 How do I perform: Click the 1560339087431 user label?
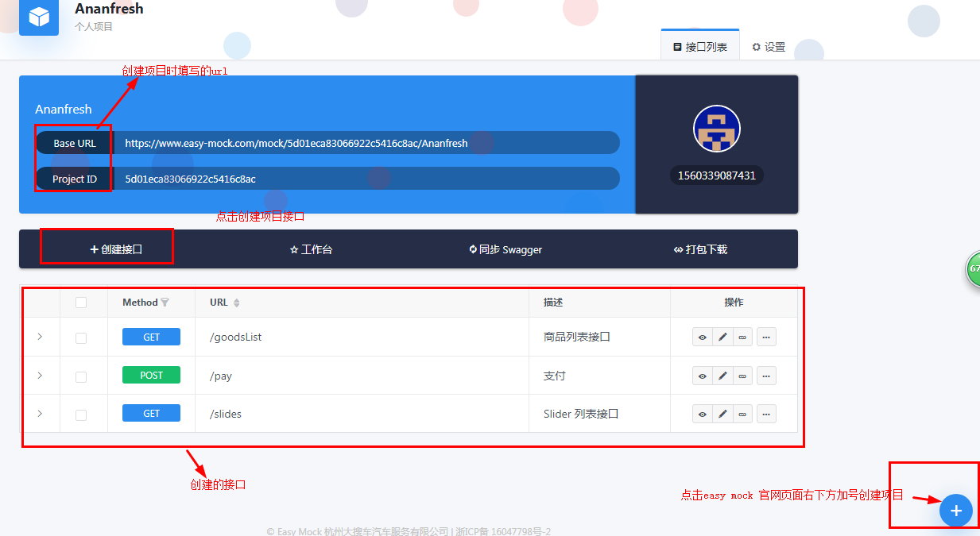click(717, 175)
